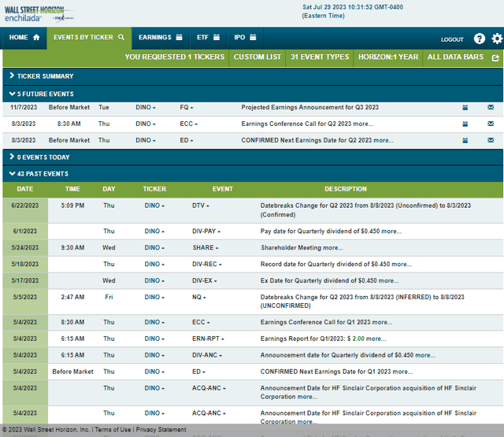Open the help question mark icon
Viewport: 504px width, 437px height.
tap(480, 39)
